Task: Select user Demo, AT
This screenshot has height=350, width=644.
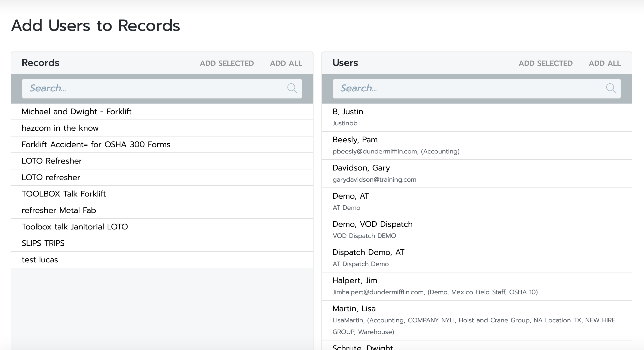Action: (x=477, y=202)
